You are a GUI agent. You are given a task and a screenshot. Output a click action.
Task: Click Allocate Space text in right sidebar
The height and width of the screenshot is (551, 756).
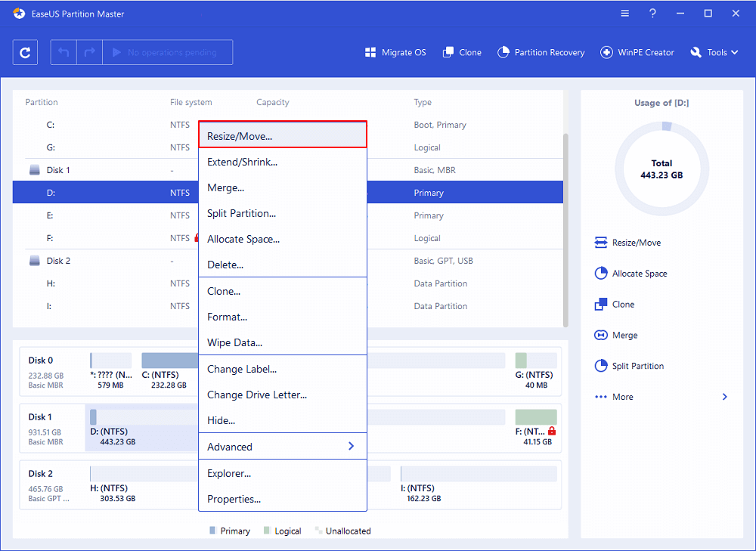pos(640,274)
